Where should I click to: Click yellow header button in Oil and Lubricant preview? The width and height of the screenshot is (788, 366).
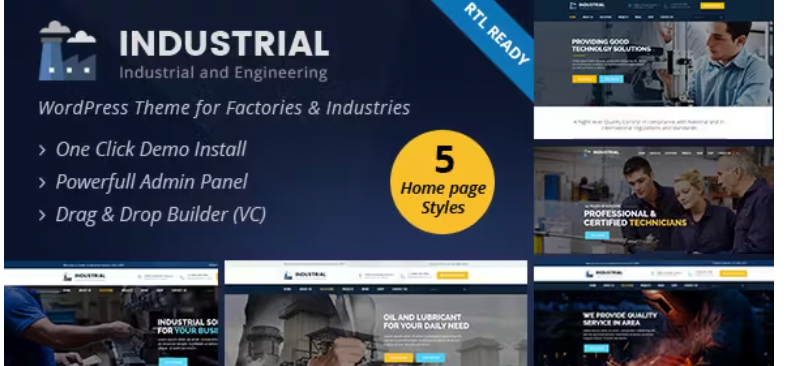[452, 275]
